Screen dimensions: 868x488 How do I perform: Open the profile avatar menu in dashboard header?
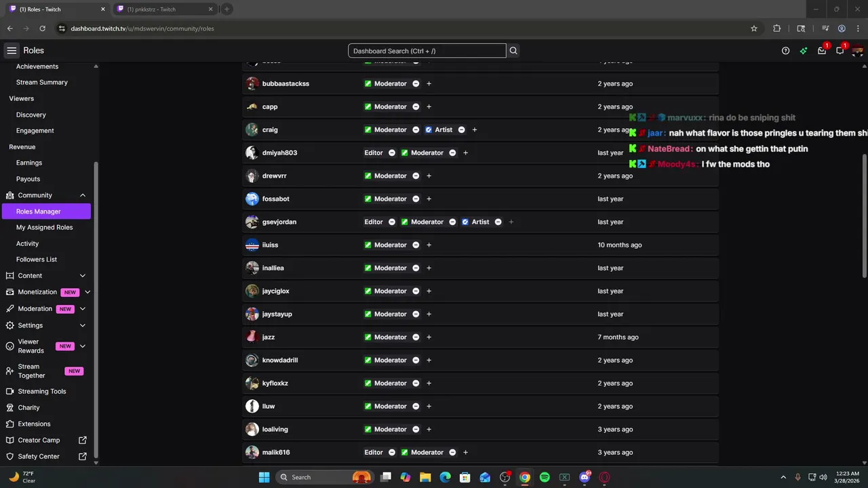point(857,51)
